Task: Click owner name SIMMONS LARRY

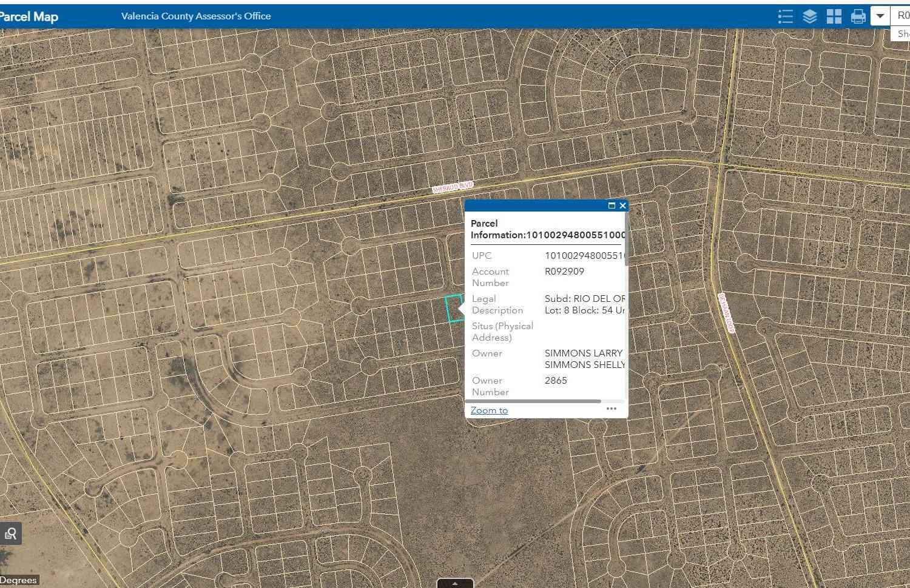Action: (584, 353)
